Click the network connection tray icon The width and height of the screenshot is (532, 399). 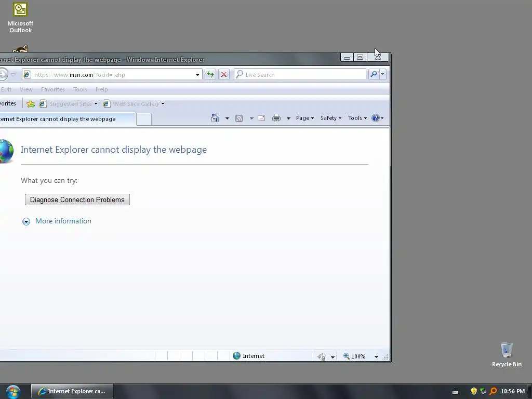[483, 391]
